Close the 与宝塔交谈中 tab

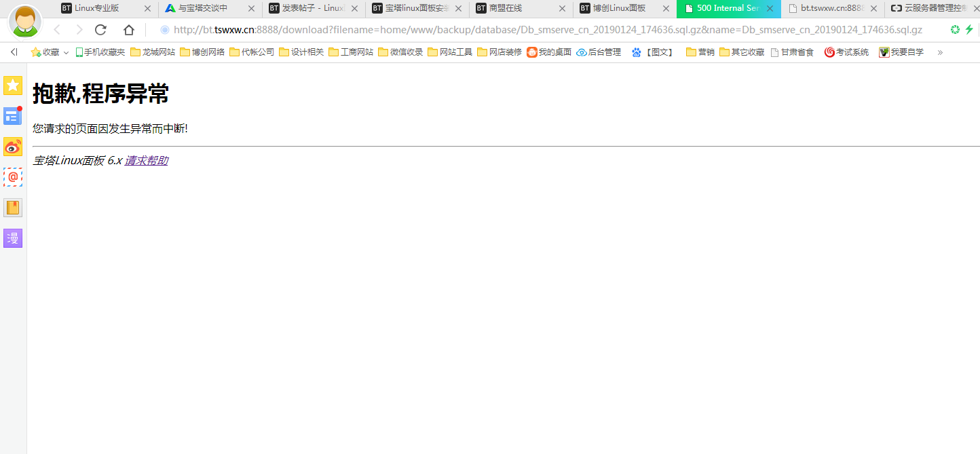(x=251, y=9)
